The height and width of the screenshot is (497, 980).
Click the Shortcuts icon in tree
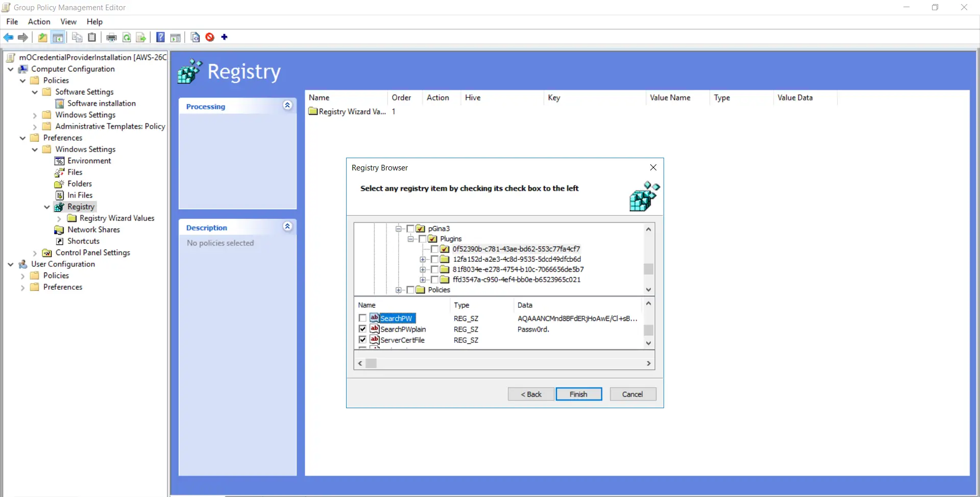pyautogui.click(x=60, y=241)
